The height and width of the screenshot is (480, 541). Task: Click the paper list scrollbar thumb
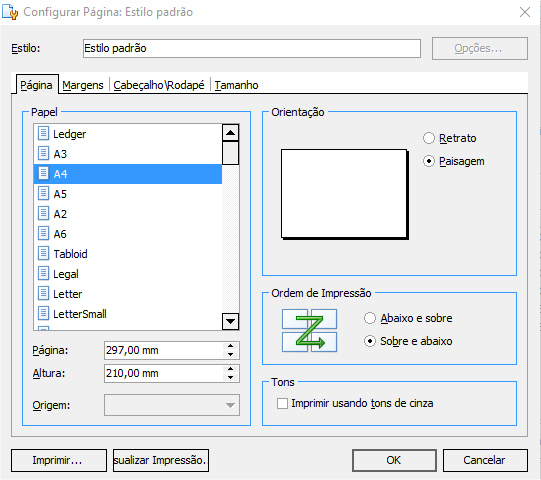click(230, 153)
